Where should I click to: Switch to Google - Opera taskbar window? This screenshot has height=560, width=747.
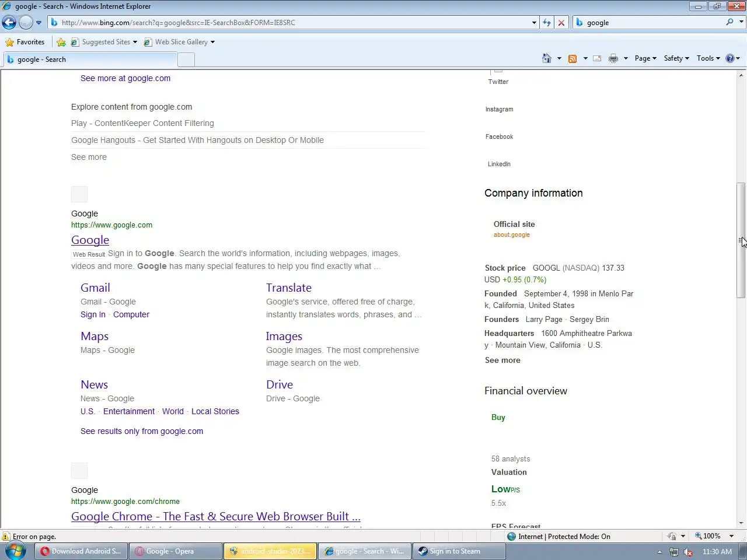(x=176, y=551)
